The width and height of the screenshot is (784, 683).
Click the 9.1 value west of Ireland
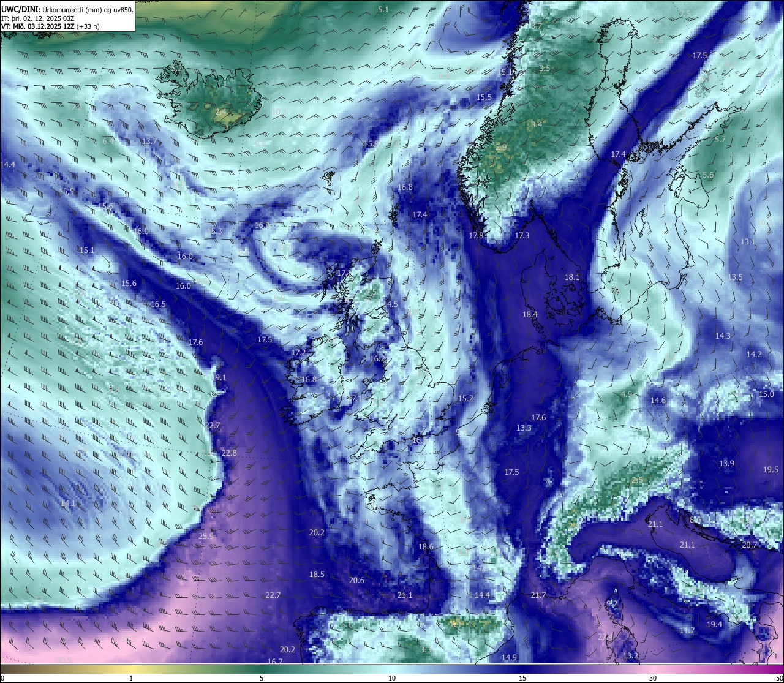[221, 377]
